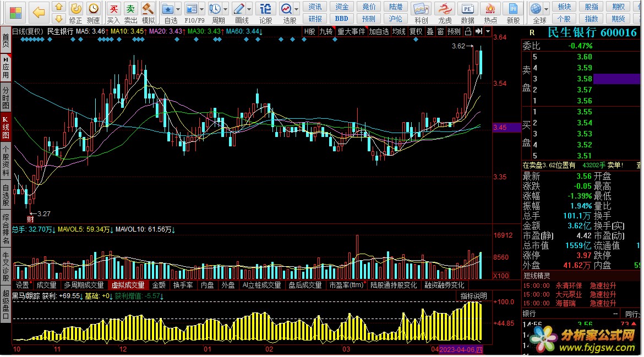Click the 设置 settings button on indicator bar
Image resolution: width=644 pixels, height=357 pixels.
click(22, 285)
